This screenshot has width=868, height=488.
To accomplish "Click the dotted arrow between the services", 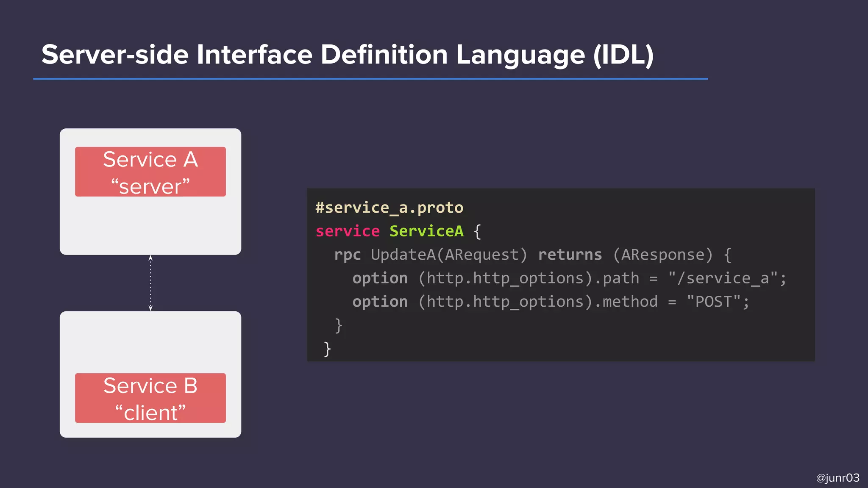I will tap(150, 283).
